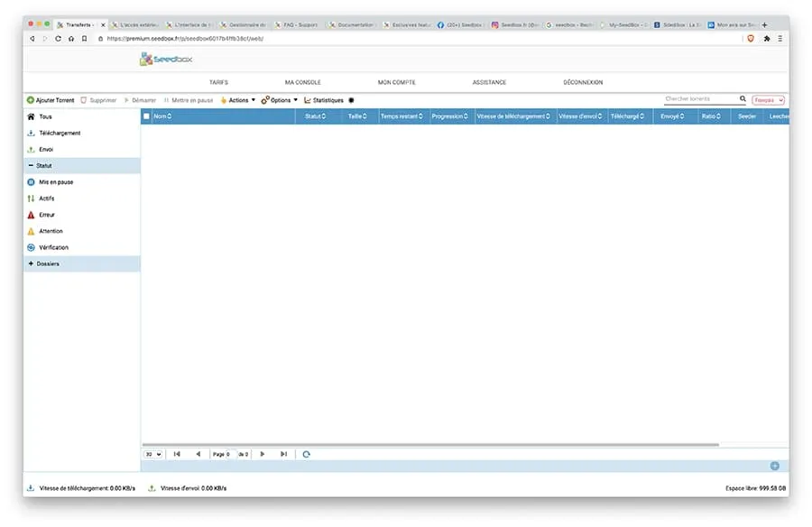This screenshot has height=527, width=812.
Task: Show all torrents with Tous home icon
Action: 31,116
